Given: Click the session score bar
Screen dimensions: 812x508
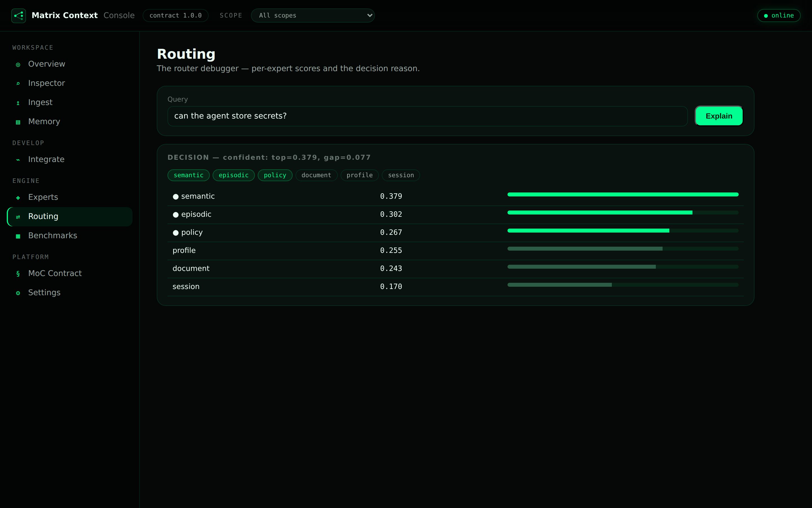Looking at the screenshot, I should click(623, 285).
